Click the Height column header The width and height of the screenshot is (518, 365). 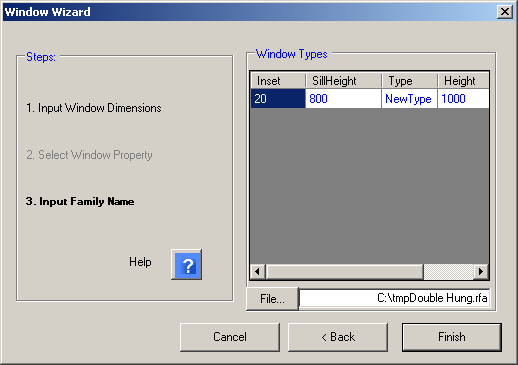463,81
